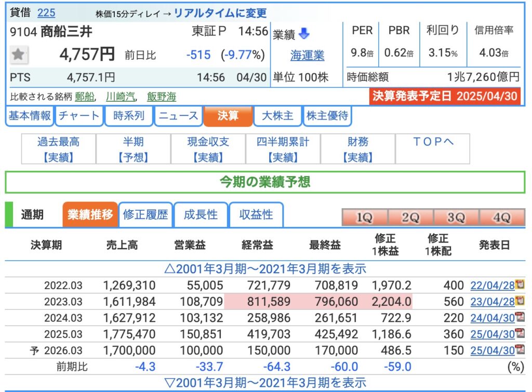Open 25/04/30 link in 予 2026.03 row
Screen dimensions: 532x392
tap(493, 350)
